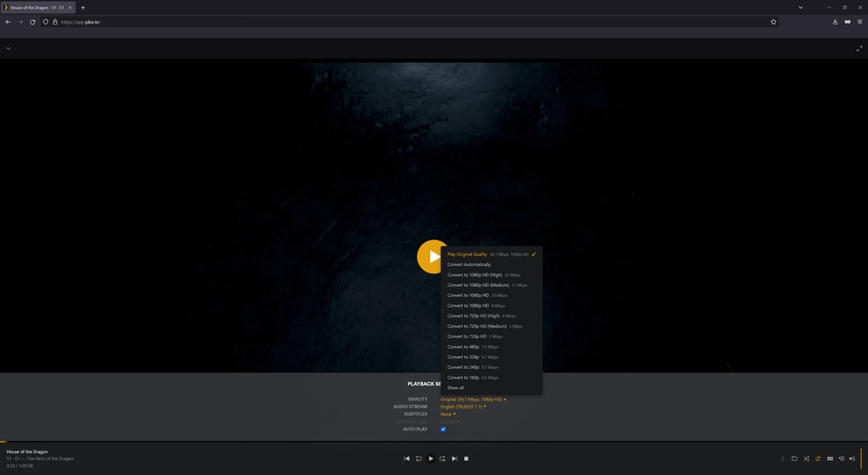Bookmark page with the star icon
868x475 pixels.
point(774,22)
